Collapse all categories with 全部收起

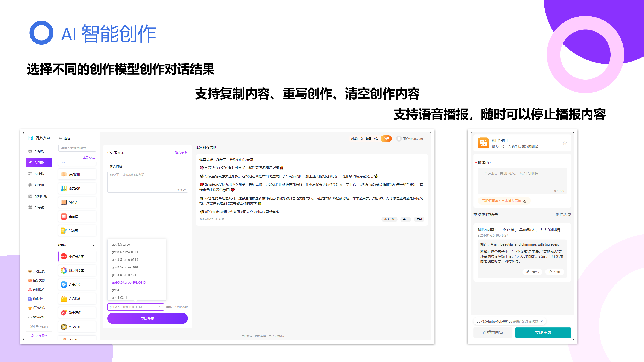pos(89,157)
